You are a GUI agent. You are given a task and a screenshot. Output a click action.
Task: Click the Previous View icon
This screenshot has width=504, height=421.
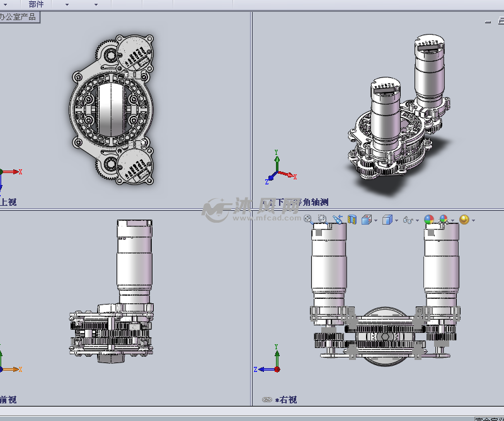337,219
